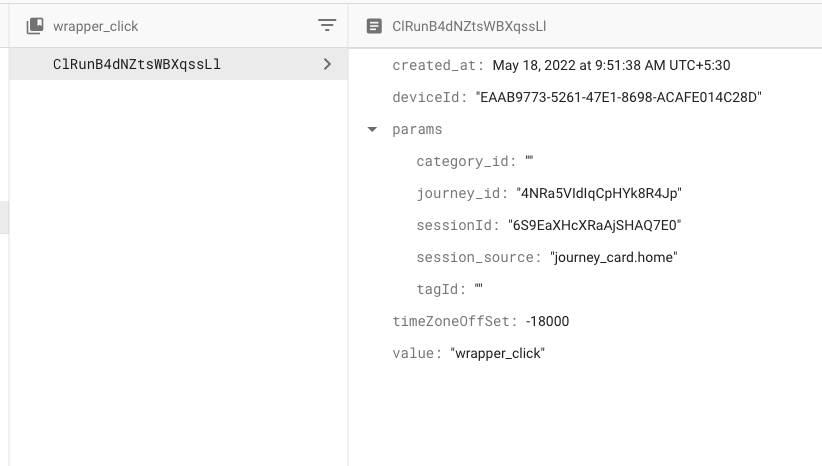Viewport: 822px width, 466px height.
Task: Select the session_source value journey_card.home
Action: point(614,257)
